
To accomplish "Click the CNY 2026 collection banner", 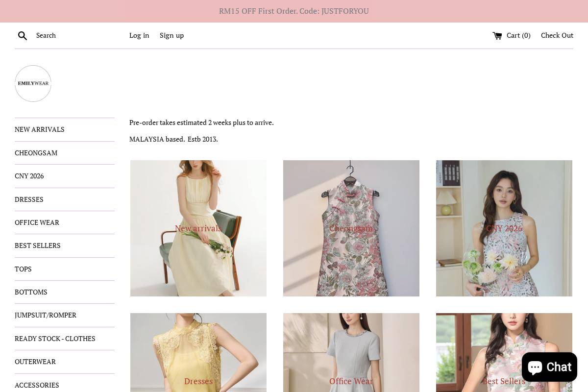I will (504, 228).
